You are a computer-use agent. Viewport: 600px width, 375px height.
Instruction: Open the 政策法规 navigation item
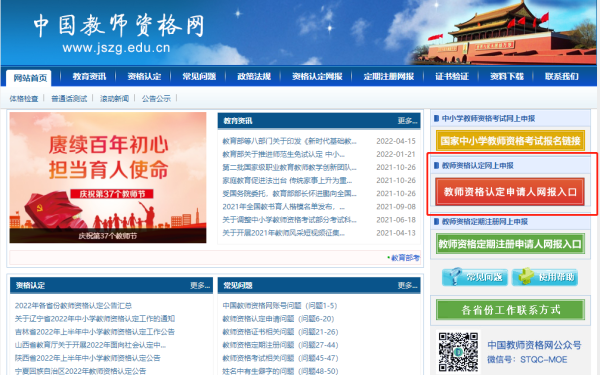pyautogui.click(x=254, y=77)
